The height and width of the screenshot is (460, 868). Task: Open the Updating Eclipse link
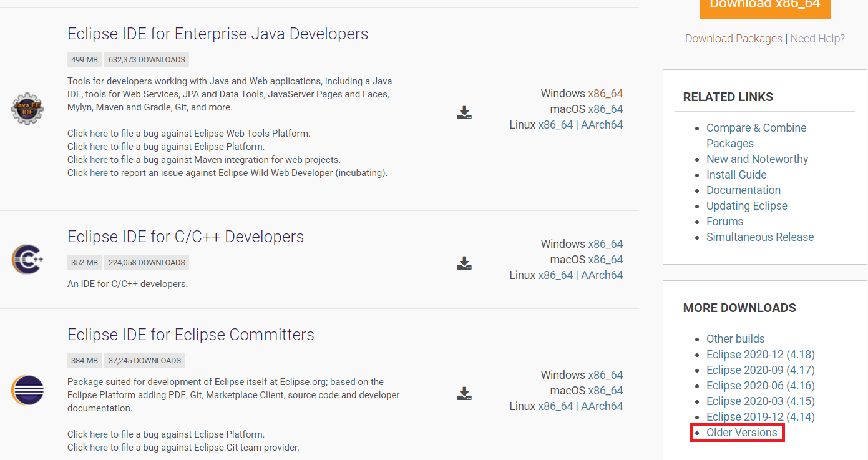747,206
